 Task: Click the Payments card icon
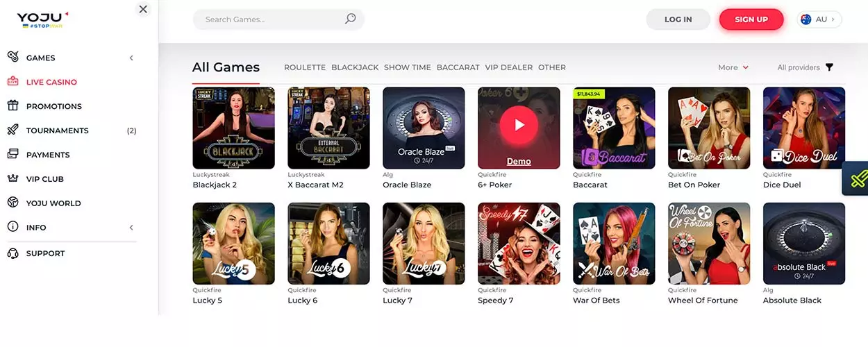click(x=12, y=154)
